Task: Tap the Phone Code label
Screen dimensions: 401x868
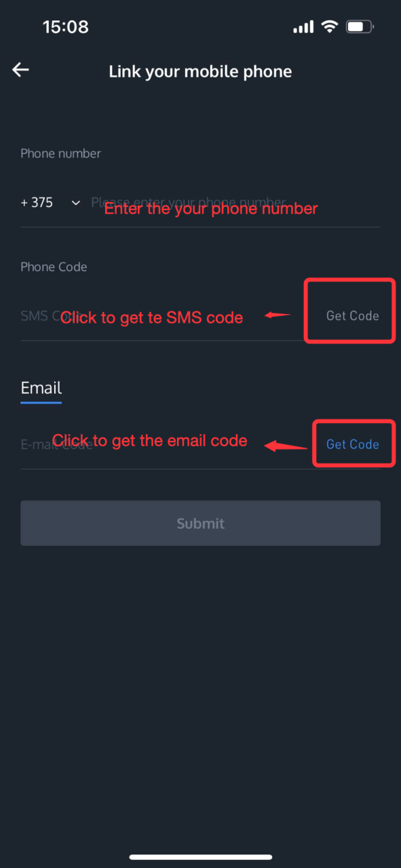Action: pos(54,267)
